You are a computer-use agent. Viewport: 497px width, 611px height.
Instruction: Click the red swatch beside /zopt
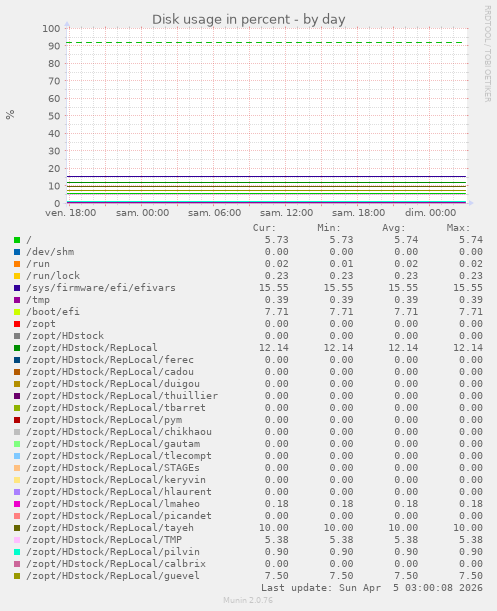(x=17, y=324)
